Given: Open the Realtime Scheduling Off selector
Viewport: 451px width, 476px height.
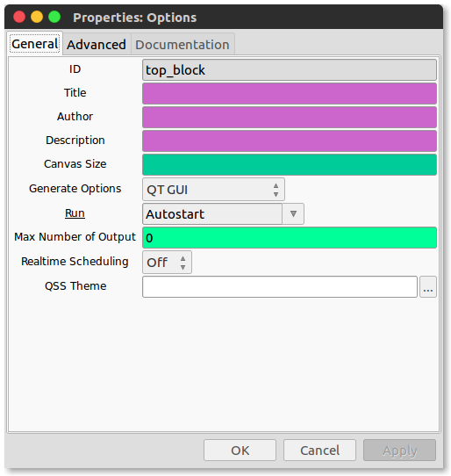Looking at the screenshot, I should click(167, 262).
